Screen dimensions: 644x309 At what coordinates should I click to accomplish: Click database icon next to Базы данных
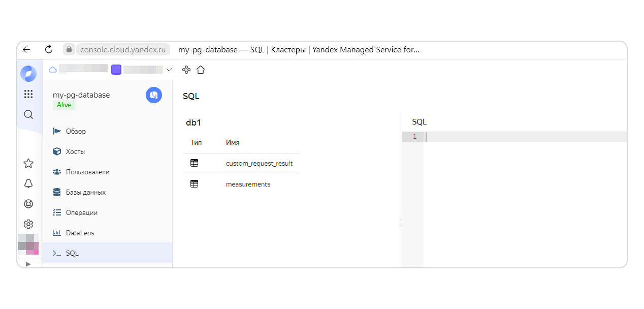(x=57, y=192)
